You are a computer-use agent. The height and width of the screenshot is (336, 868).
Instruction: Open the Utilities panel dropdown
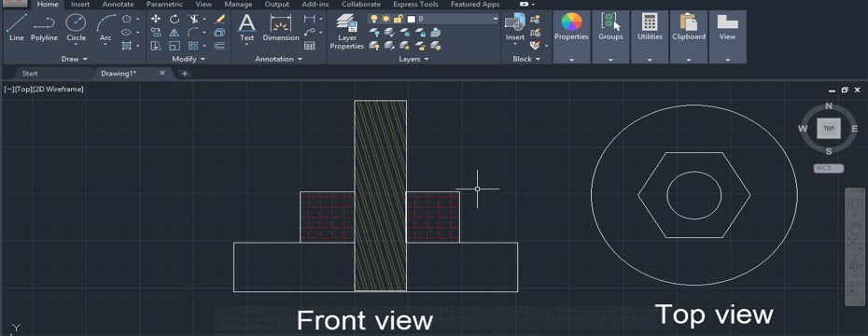pos(650,59)
